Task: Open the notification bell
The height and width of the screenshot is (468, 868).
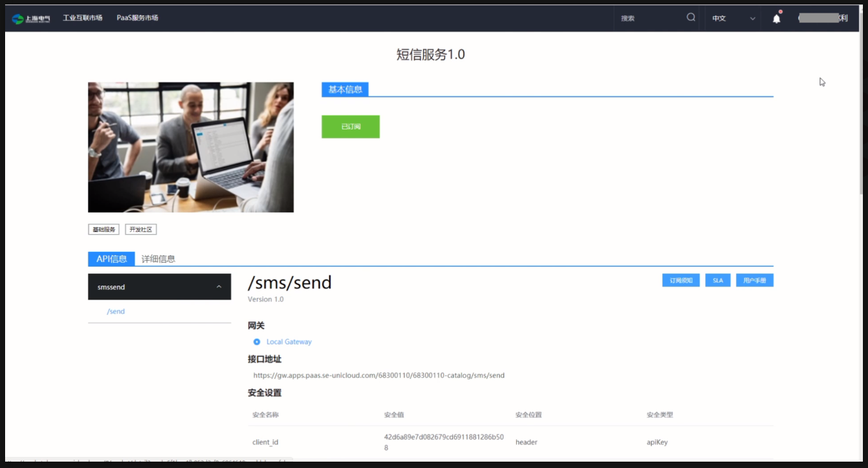Action: 776,18
